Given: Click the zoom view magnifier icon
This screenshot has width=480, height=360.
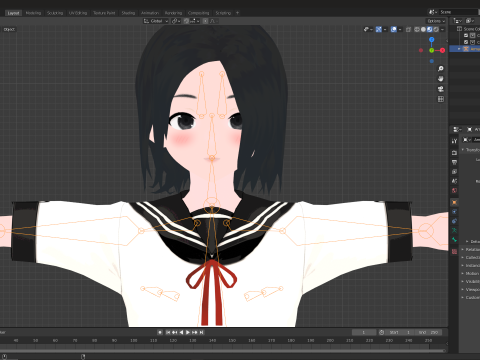Looking at the screenshot, I should [441, 69].
